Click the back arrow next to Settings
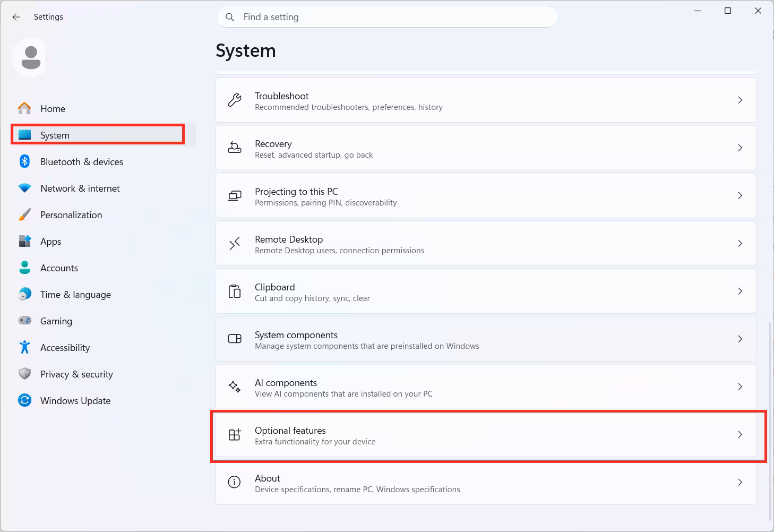 [16, 17]
